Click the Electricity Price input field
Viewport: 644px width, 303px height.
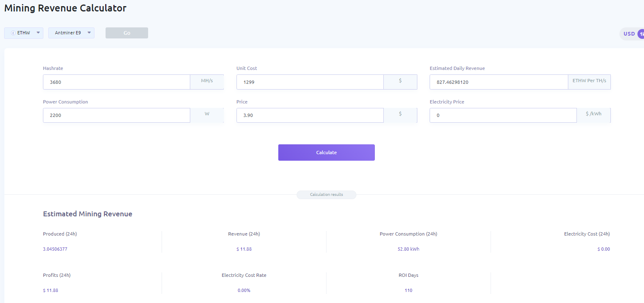[503, 115]
